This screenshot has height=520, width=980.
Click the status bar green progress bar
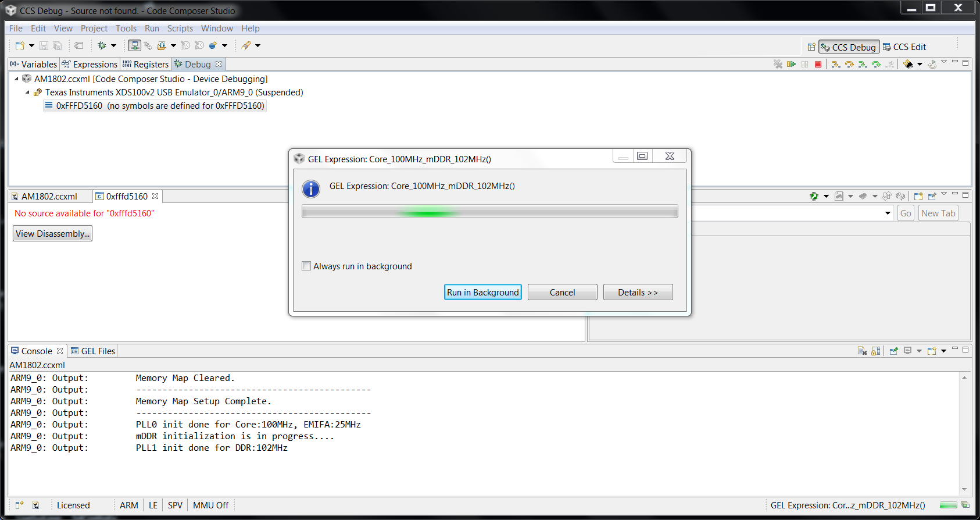948,505
